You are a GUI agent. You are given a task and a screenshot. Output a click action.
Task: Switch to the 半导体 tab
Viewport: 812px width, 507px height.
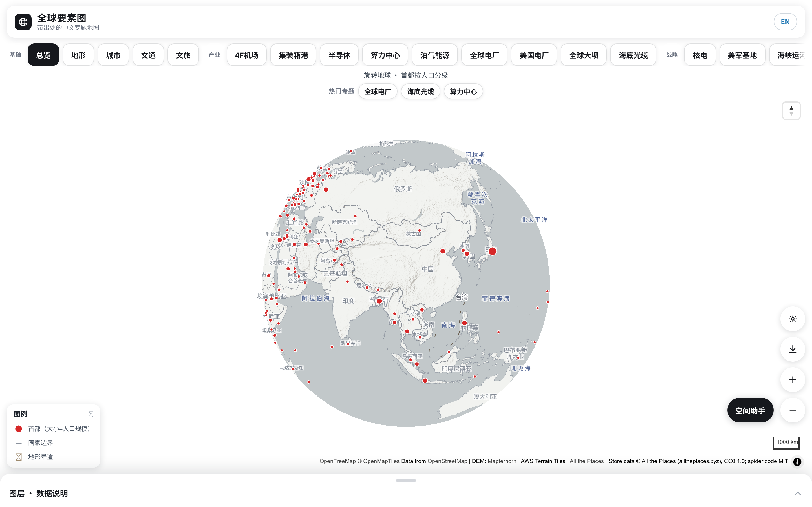[x=339, y=55]
